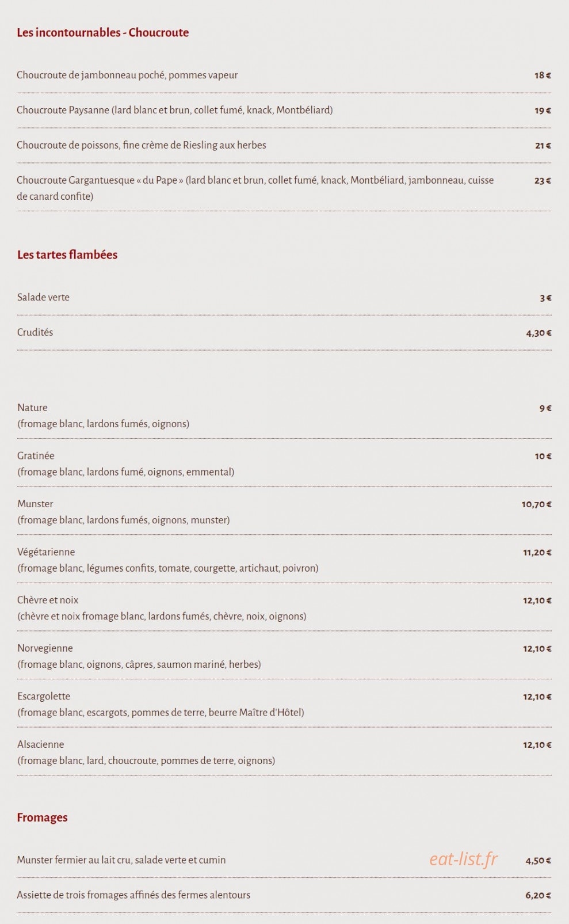Screen dimensions: 569x924
Task: Select the Escargolette entry
Action: point(284,704)
